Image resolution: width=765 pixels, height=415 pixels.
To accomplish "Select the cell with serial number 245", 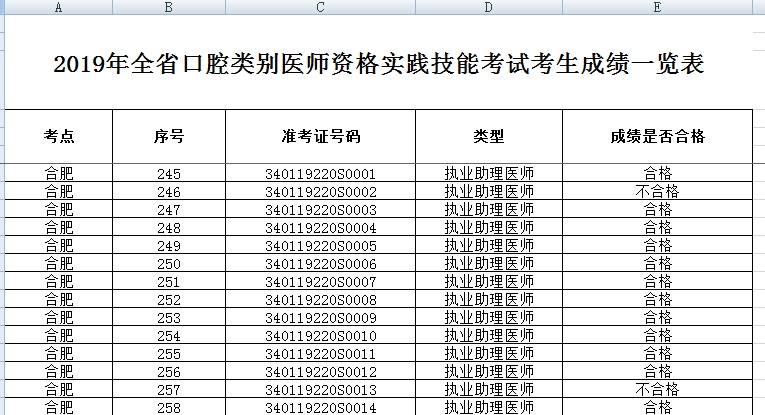I will pos(168,174).
